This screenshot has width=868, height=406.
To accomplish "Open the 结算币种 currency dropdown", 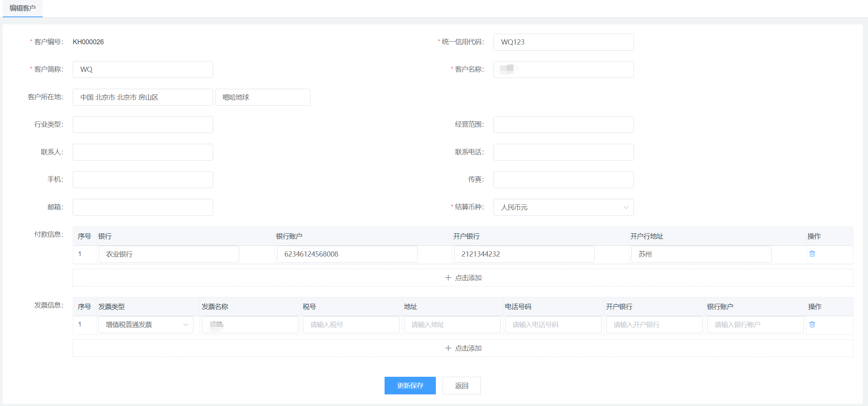I will coord(563,207).
